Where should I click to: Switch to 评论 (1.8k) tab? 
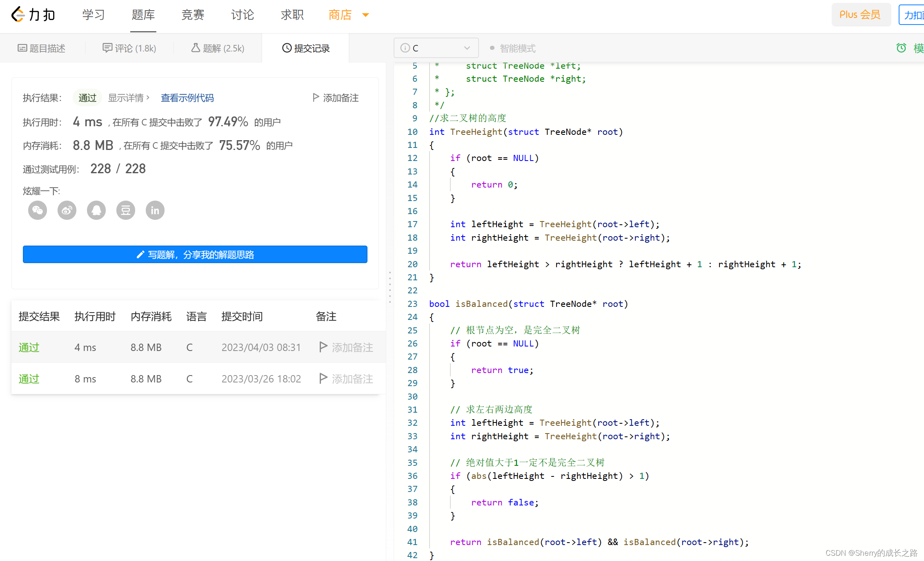pyautogui.click(x=129, y=49)
